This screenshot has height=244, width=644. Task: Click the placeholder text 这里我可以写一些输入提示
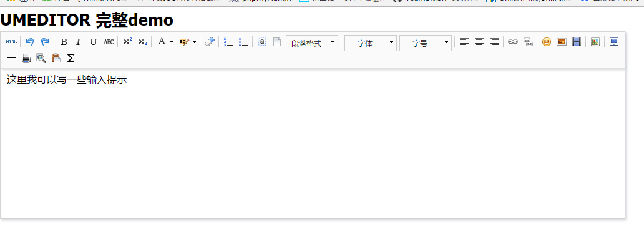click(x=67, y=80)
